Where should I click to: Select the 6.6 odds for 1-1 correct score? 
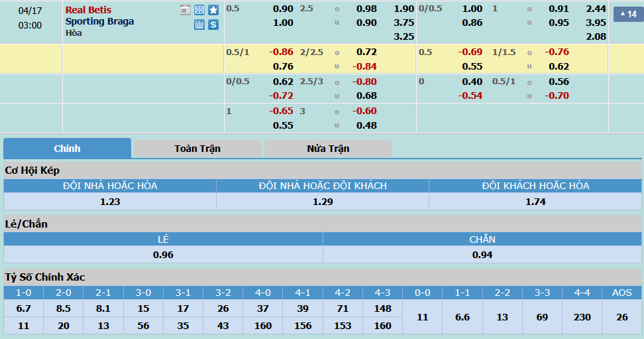tap(462, 317)
